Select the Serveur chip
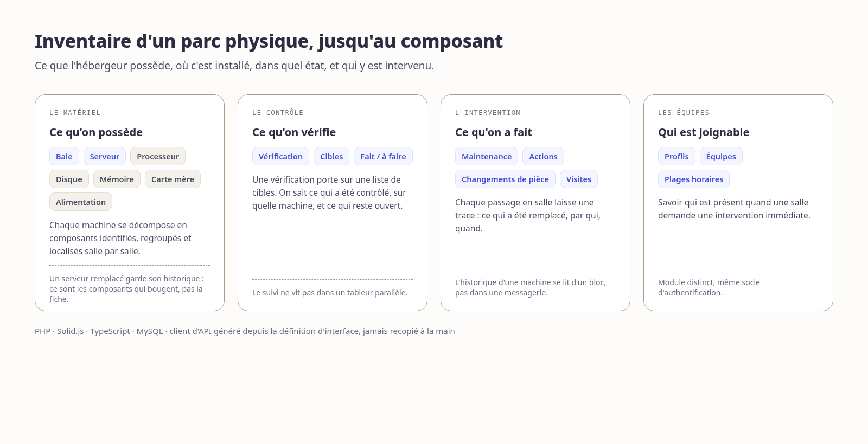 [x=105, y=156]
